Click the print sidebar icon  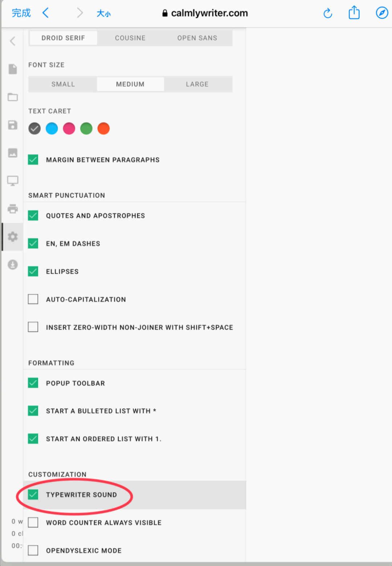click(x=13, y=209)
